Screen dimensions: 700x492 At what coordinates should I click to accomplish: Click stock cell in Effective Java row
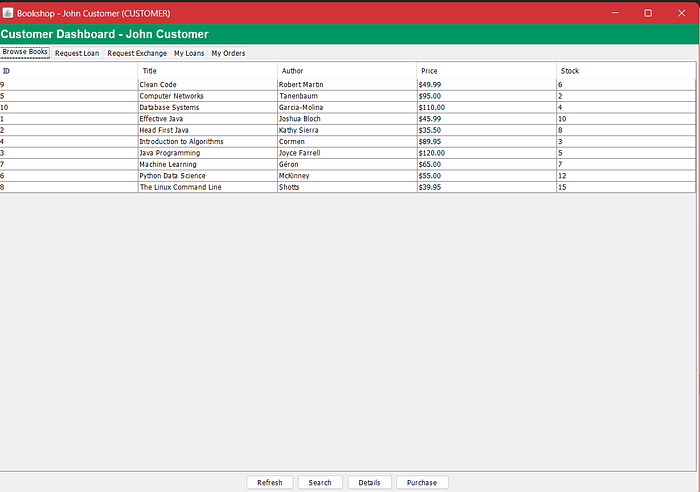(x=626, y=119)
